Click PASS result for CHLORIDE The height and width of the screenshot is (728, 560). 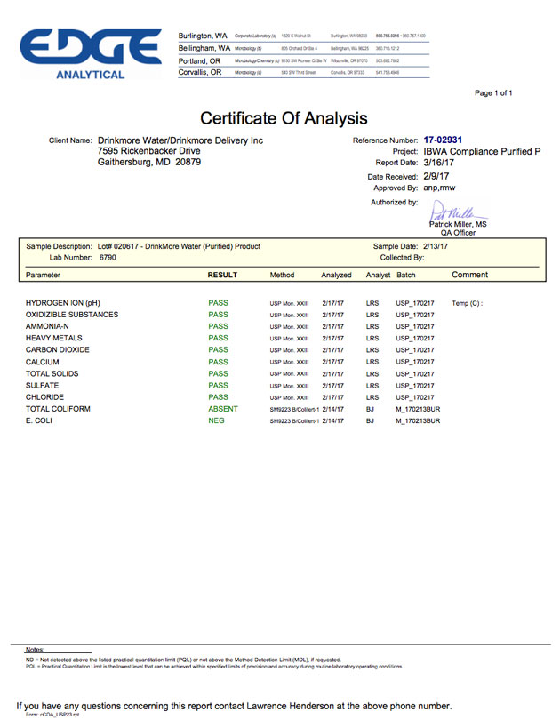(219, 397)
